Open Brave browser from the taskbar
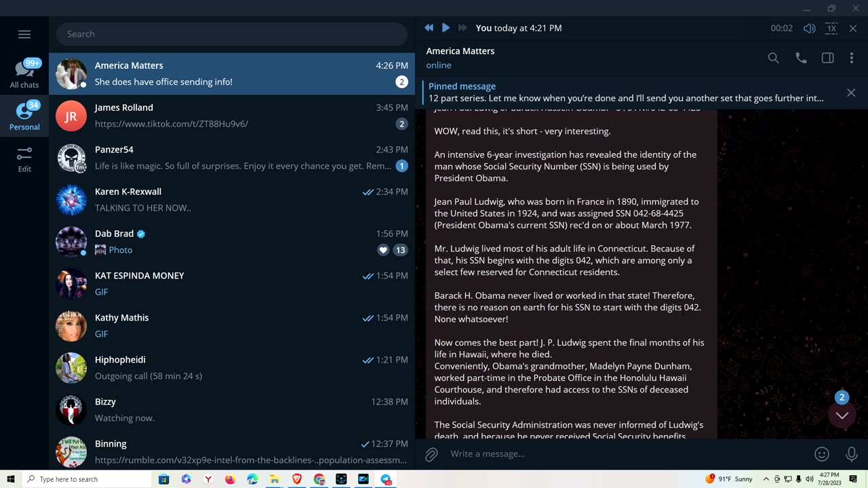This screenshot has height=488, width=868. coord(297,479)
